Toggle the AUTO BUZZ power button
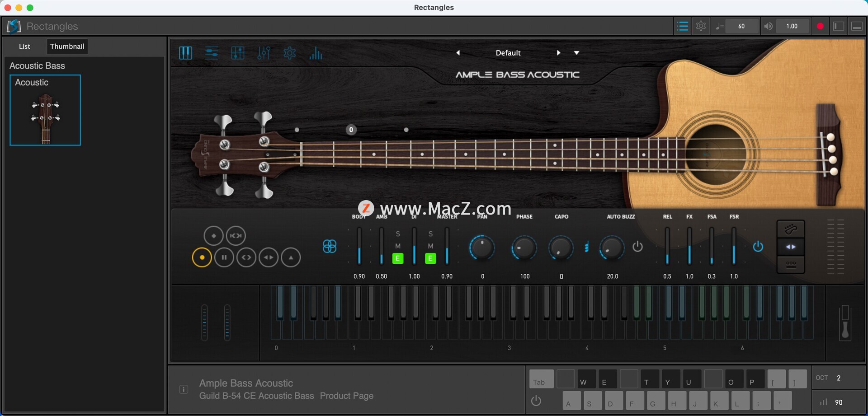Viewport: 868px width, 416px height. (637, 247)
